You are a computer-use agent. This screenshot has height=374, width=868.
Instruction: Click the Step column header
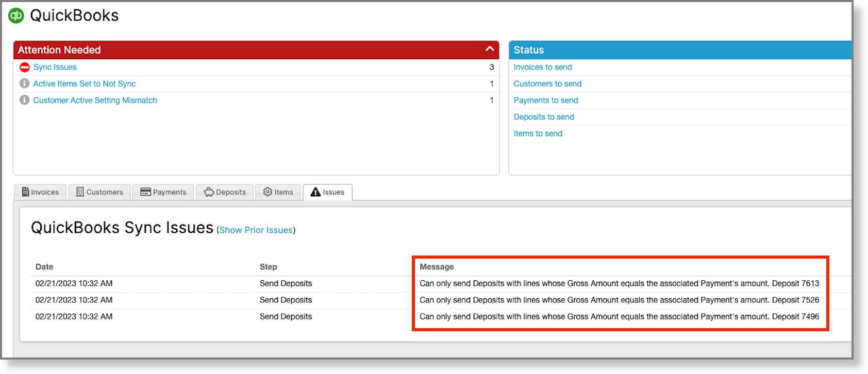(x=269, y=267)
